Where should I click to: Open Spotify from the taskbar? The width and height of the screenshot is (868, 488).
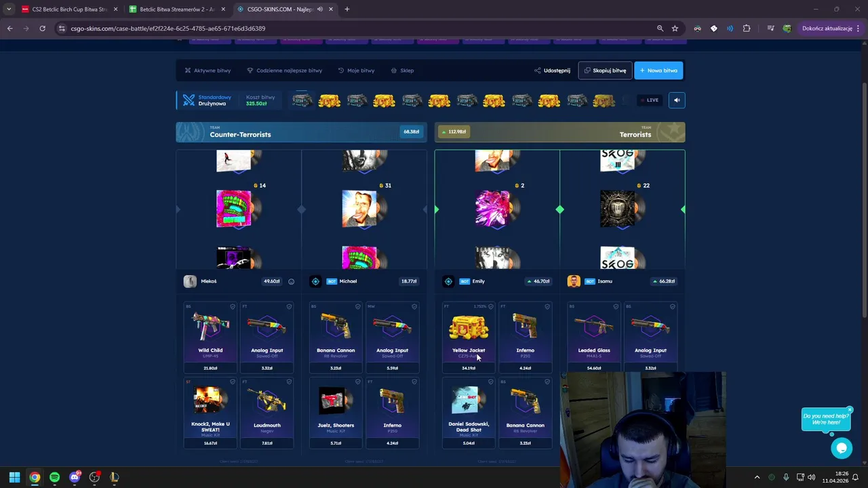[54, 477]
